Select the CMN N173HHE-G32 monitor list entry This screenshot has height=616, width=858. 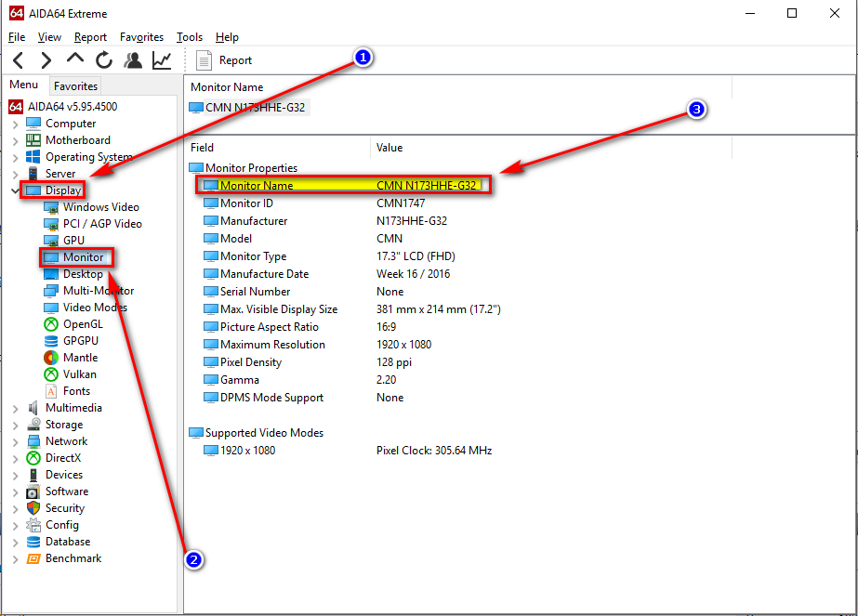point(248,108)
